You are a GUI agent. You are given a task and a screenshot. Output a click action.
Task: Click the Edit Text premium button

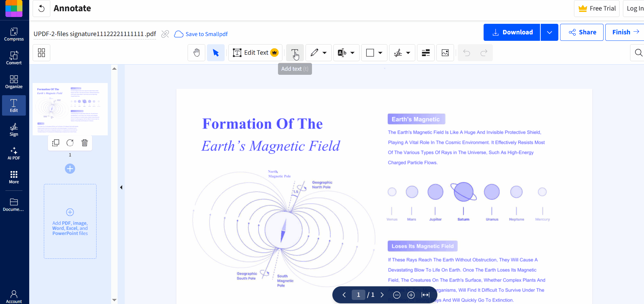[256, 53]
